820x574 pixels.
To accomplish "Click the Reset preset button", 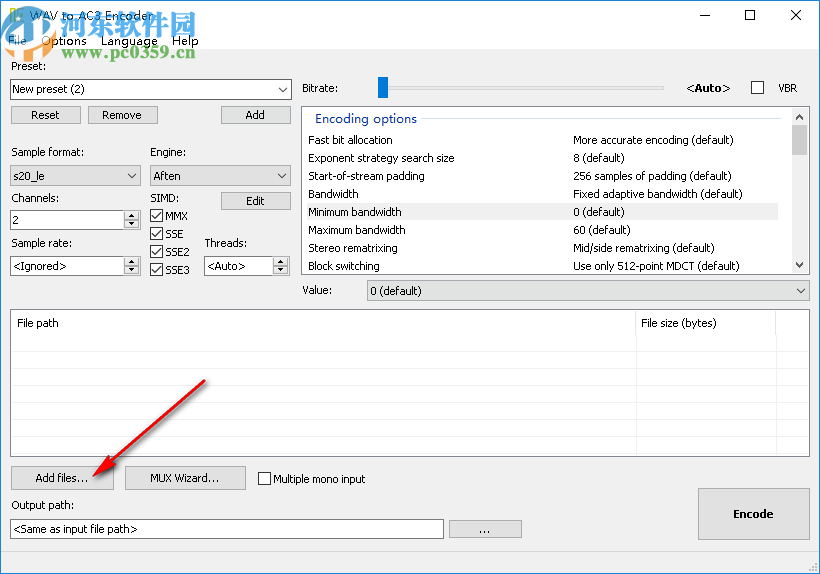I will pos(45,115).
